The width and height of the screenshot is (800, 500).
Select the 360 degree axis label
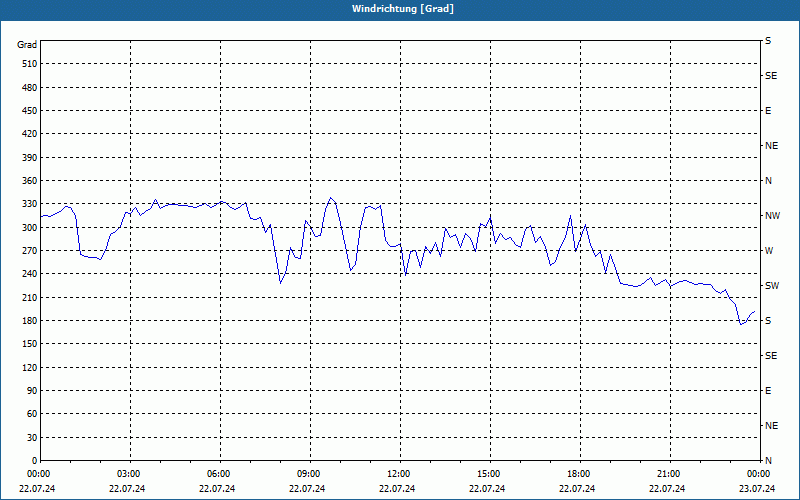click(x=29, y=181)
